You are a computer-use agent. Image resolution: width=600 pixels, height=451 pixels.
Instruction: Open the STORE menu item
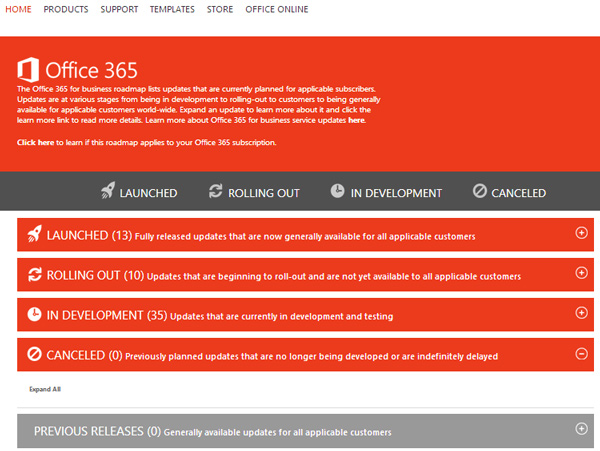point(220,9)
